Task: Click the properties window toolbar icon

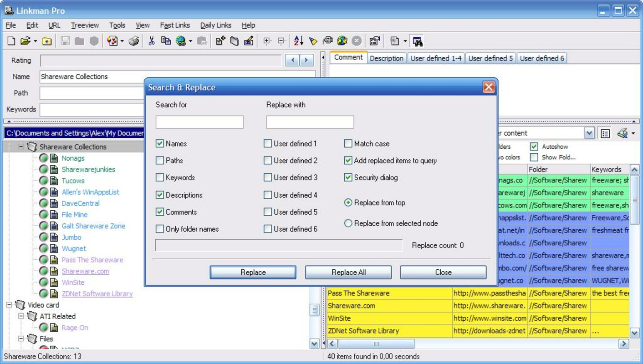Action: [x=374, y=41]
